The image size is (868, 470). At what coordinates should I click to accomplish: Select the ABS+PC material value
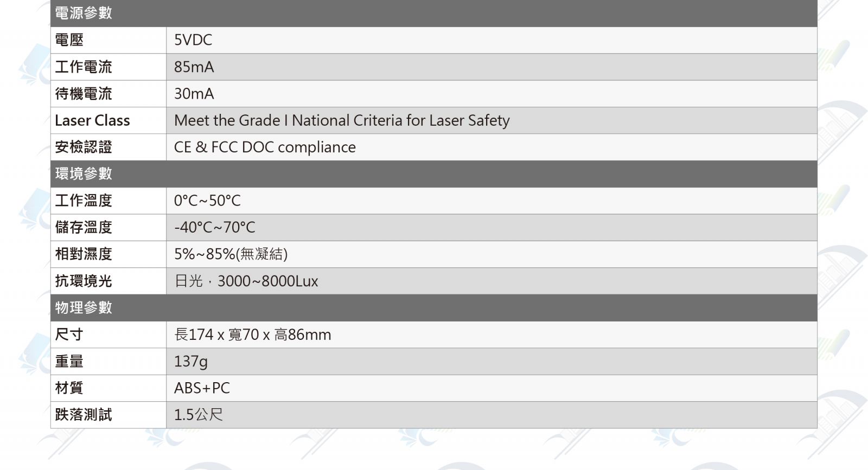pos(202,388)
